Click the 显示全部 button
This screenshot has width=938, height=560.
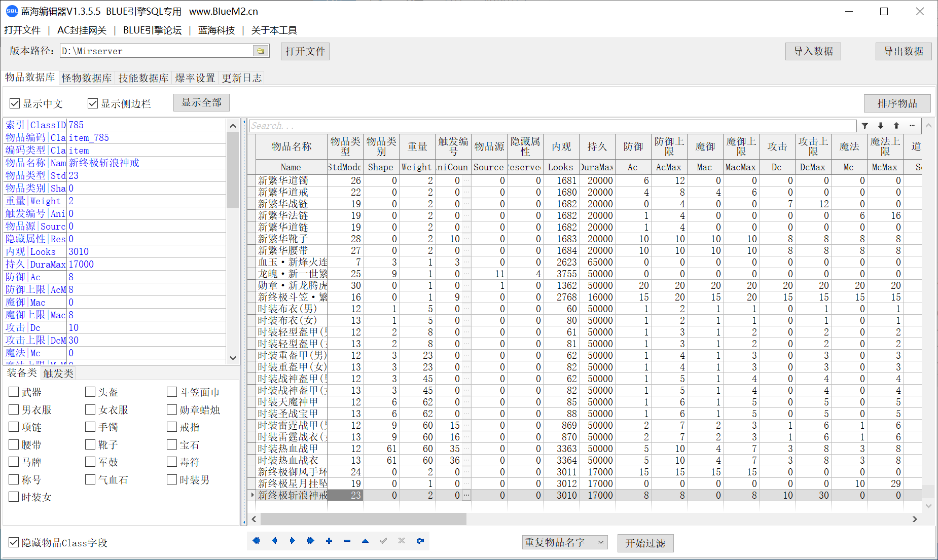201,102
